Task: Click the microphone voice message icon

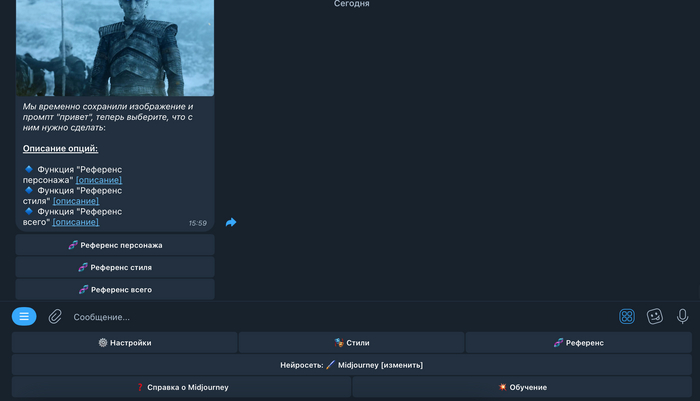Action: (x=682, y=316)
